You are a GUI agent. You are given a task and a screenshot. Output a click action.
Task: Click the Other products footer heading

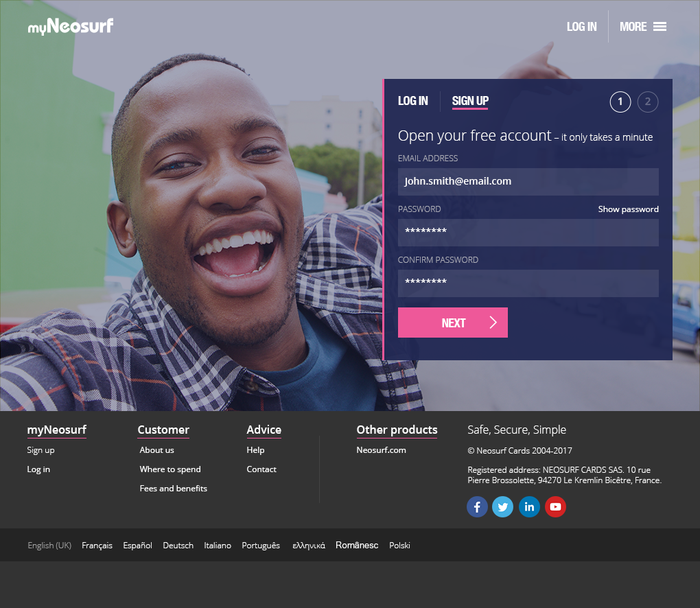coord(397,430)
